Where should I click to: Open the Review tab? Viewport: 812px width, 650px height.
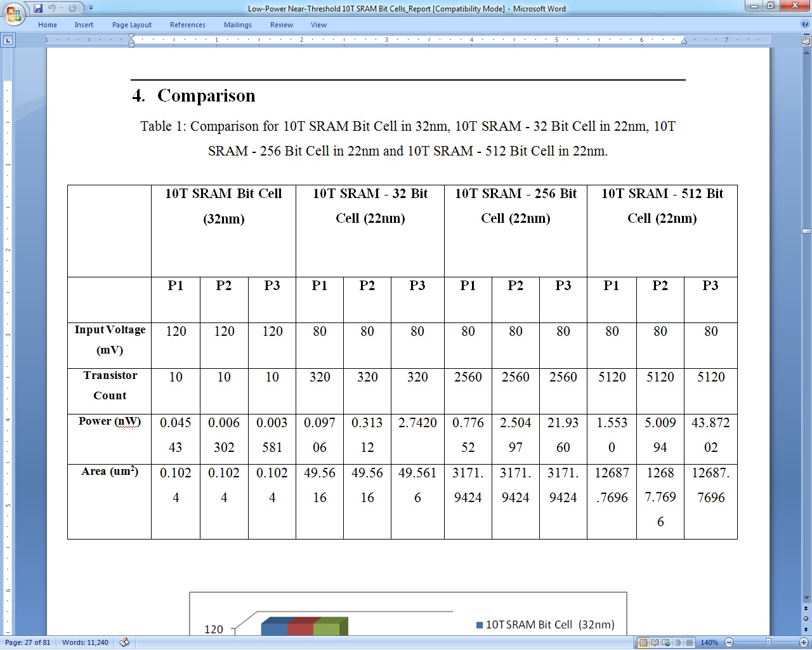point(282,25)
